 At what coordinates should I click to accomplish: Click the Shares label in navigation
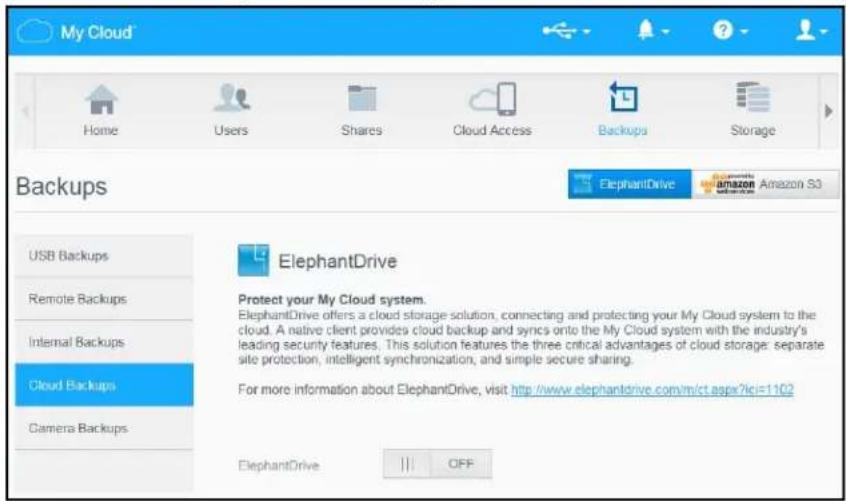(x=361, y=131)
